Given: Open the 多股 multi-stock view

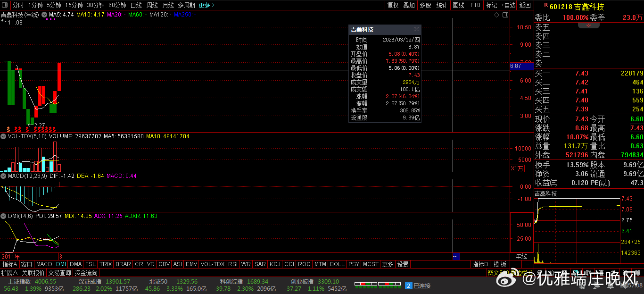Looking at the screenshot, I should [425, 5].
